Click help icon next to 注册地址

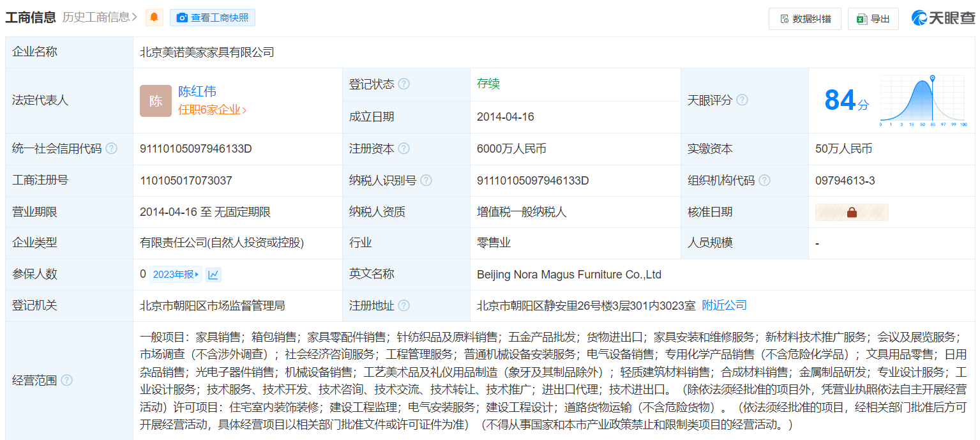(x=403, y=306)
